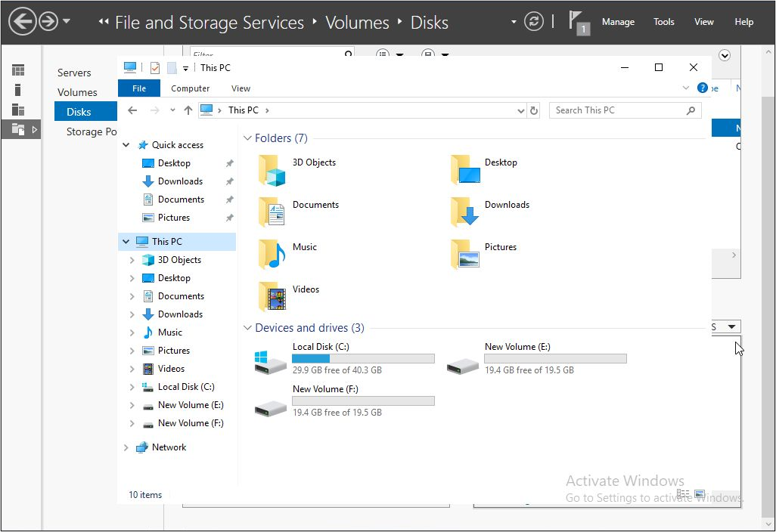776x532 pixels.
Task: Open the notifications flag icon
Action: coord(577,21)
